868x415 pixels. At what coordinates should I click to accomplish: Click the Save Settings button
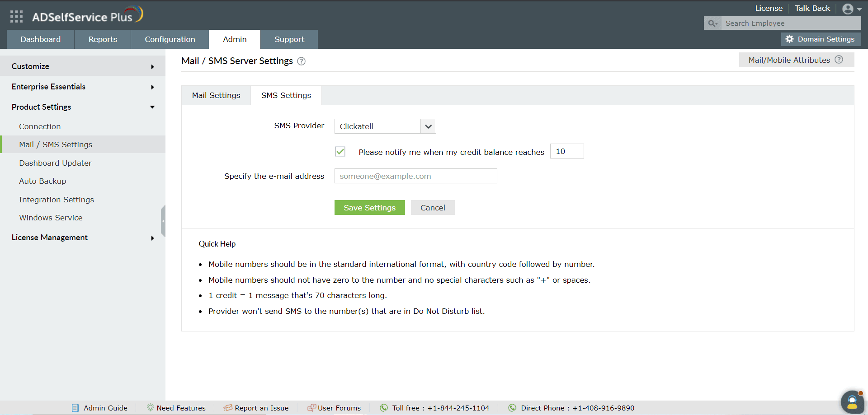(369, 207)
